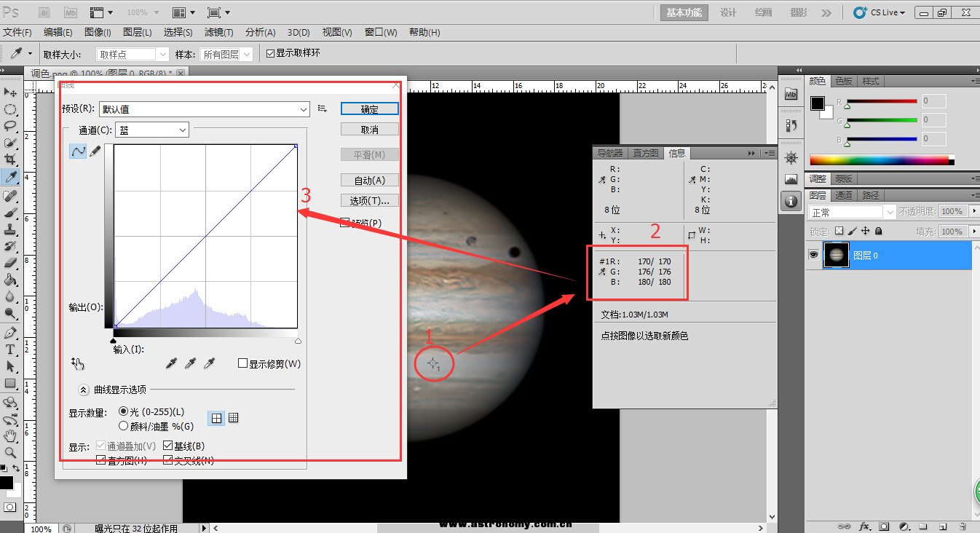Select the Lasso tool

(x=10, y=126)
